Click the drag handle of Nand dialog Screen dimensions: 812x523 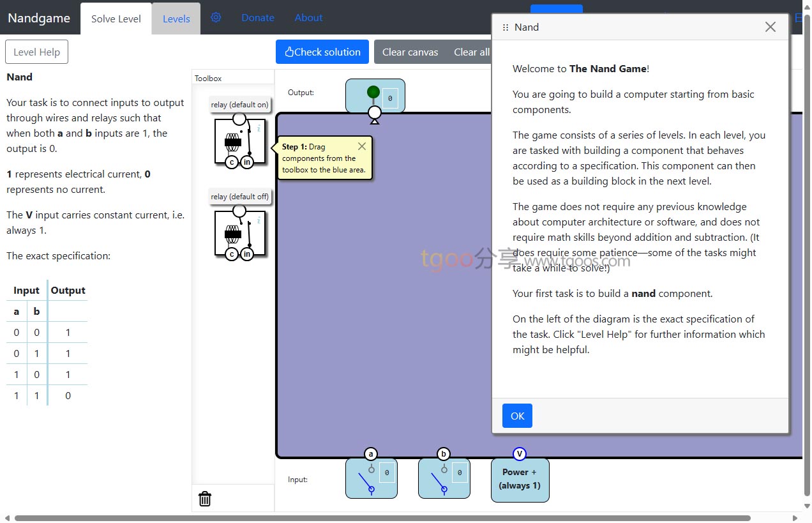coord(506,27)
